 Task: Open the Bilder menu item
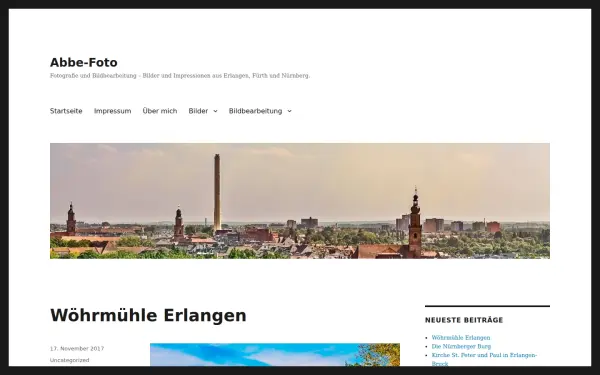(x=198, y=111)
